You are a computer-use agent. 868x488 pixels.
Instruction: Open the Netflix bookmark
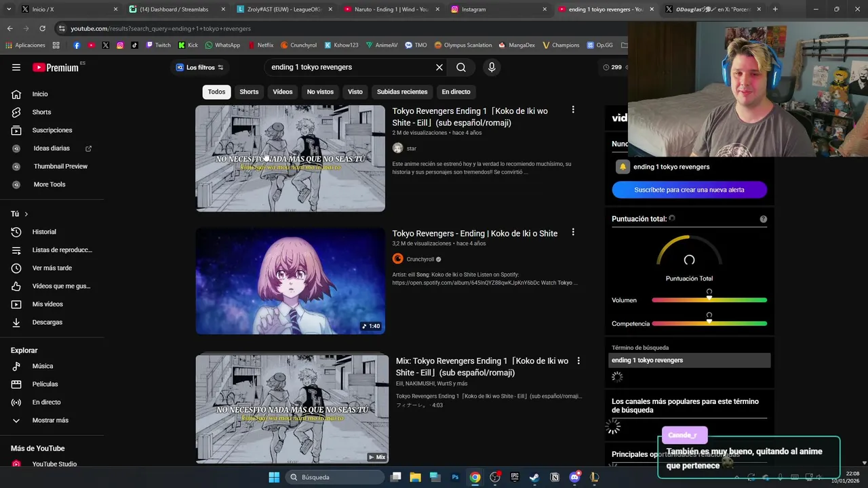point(261,45)
